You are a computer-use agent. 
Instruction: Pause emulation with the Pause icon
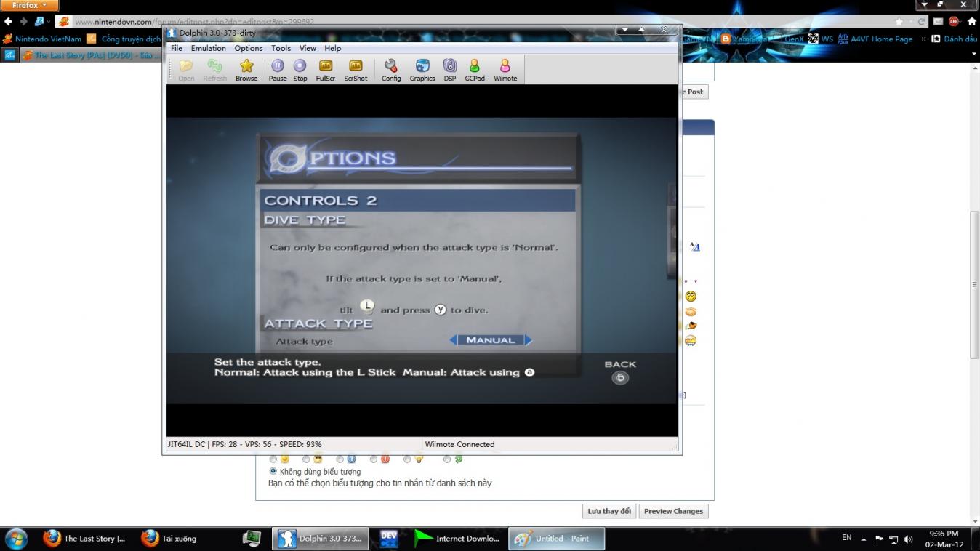point(278,70)
